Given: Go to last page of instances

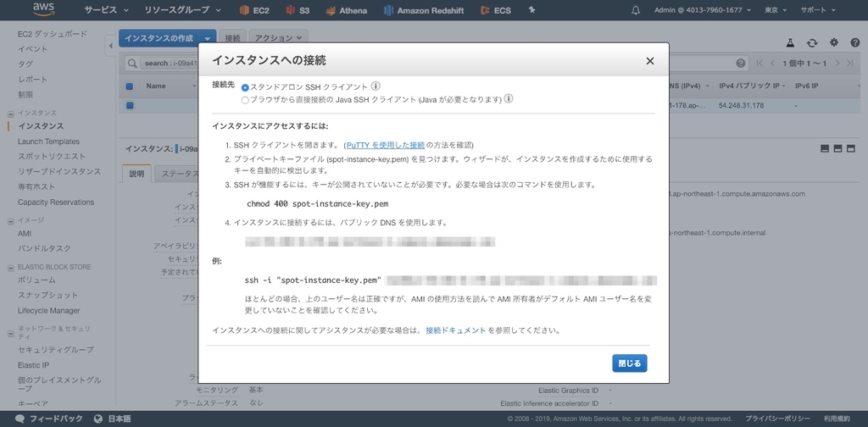Looking at the screenshot, I should point(849,63).
